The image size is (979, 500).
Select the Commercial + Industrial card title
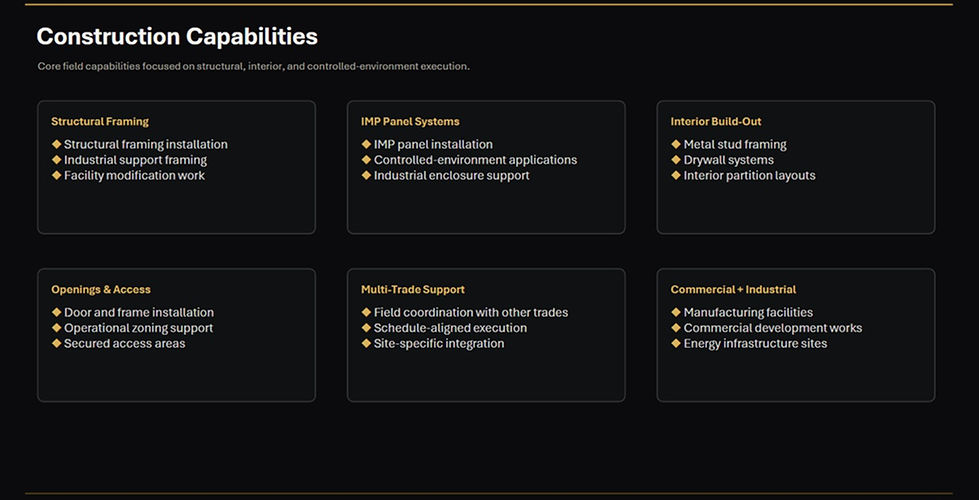(x=733, y=289)
